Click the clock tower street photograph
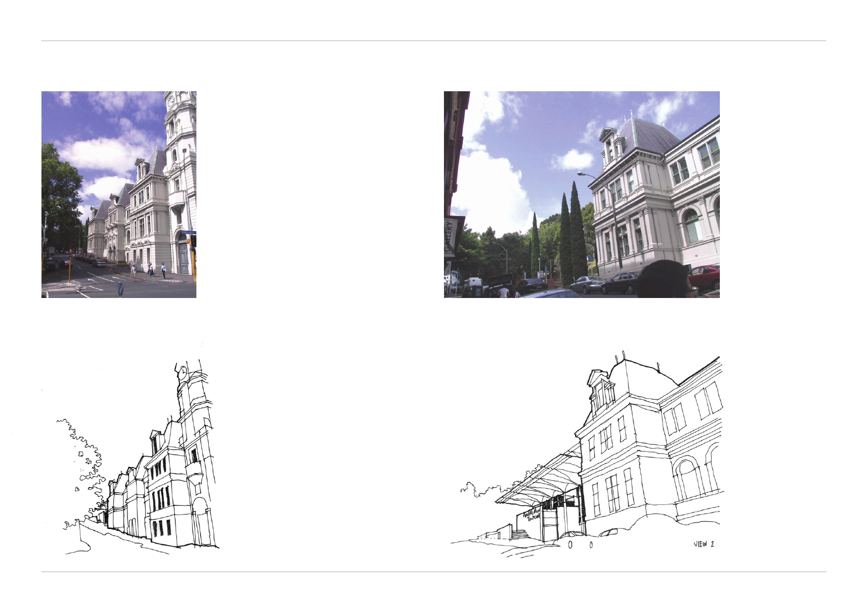868x613 pixels. click(119, 194)
